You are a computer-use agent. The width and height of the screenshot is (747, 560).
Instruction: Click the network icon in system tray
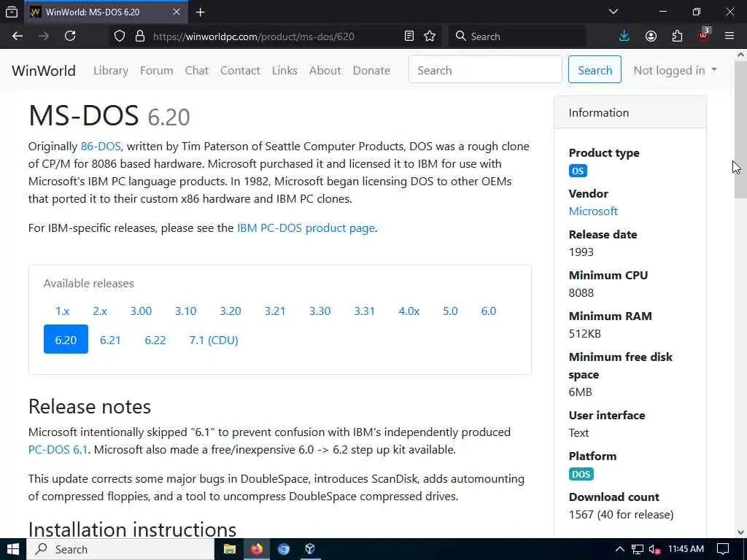[638, 550]
